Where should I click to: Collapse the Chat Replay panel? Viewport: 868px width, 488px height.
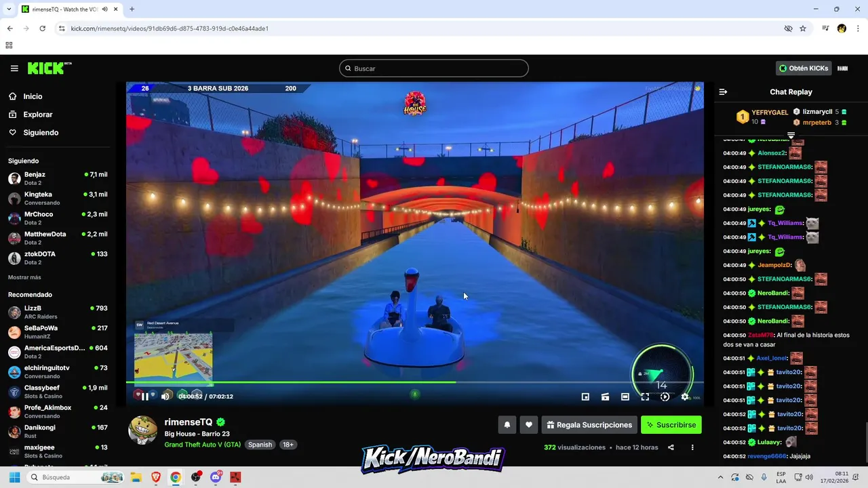click(x=723, y=91)
